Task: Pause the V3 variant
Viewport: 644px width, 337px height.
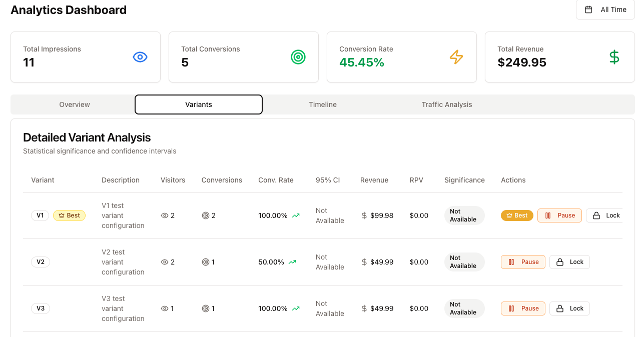Action: [x=523, y=308]
